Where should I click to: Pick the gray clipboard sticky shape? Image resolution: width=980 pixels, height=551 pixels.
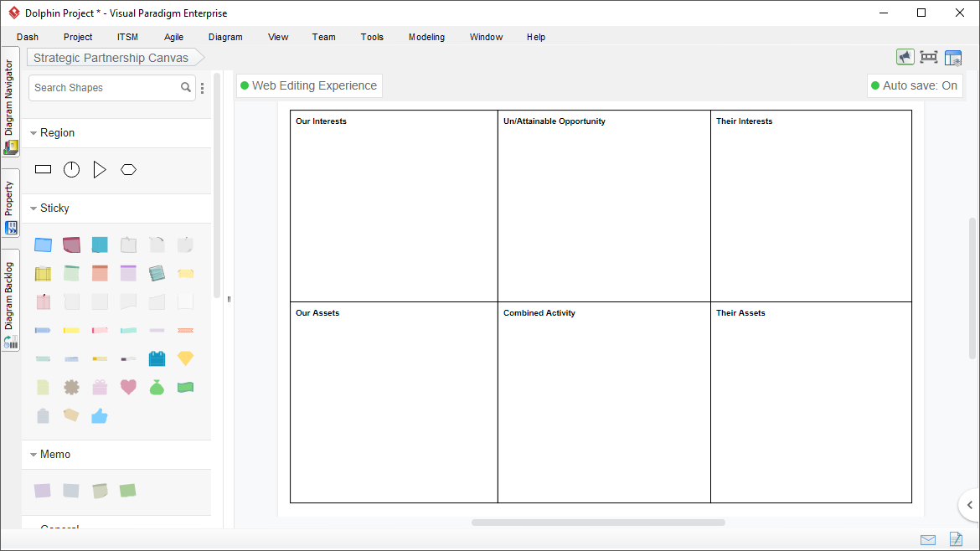pos(43,416)
